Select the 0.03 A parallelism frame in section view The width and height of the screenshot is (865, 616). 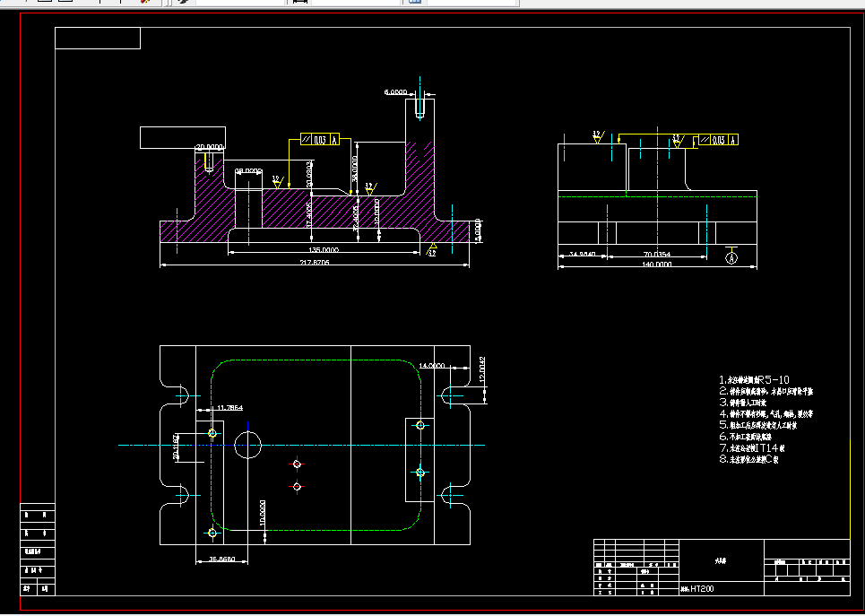click(x=320, y=140)
